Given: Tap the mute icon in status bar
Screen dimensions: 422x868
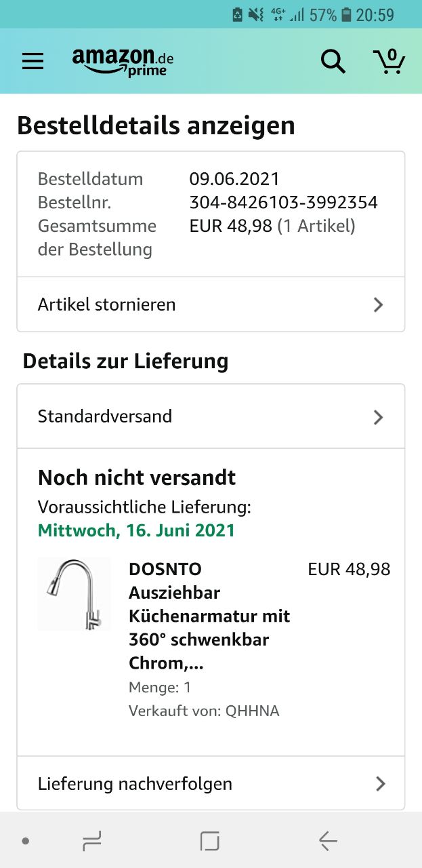Looking at the screenshot, I should click(256, 14).
